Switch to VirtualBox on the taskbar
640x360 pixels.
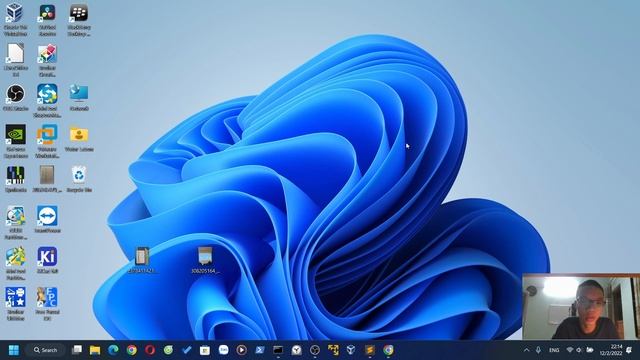click(x=351, y=350)
